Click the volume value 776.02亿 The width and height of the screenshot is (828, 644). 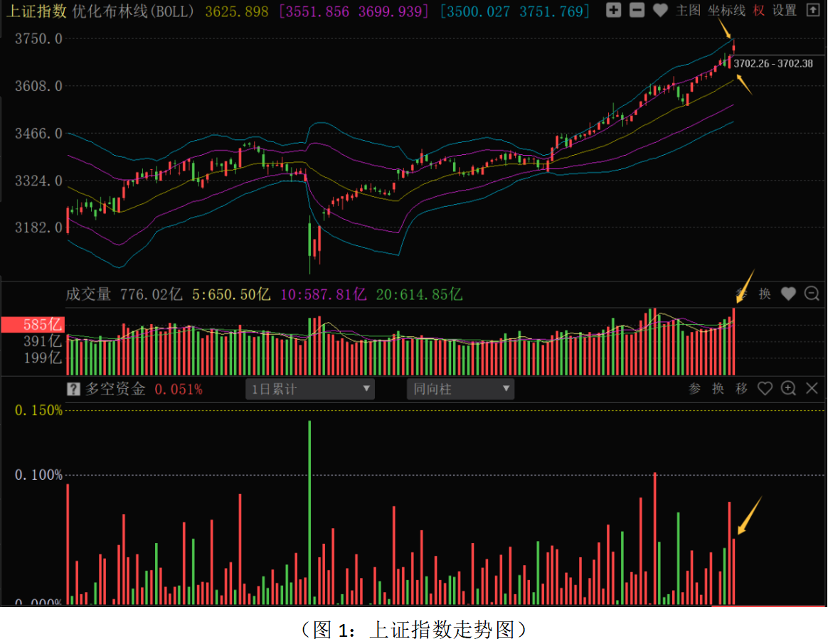[x=151, y=294]
